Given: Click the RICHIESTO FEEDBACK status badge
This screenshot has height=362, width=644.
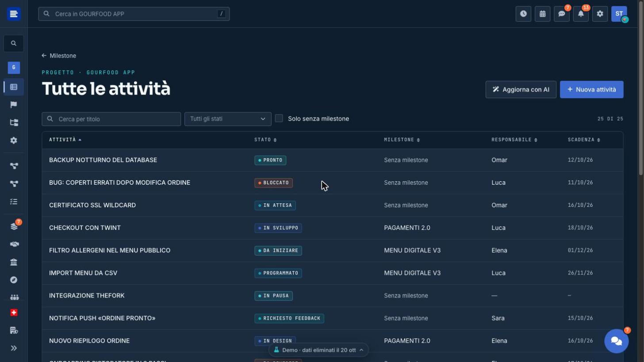Looking at the screenshot, I should [x=289, y=318].
